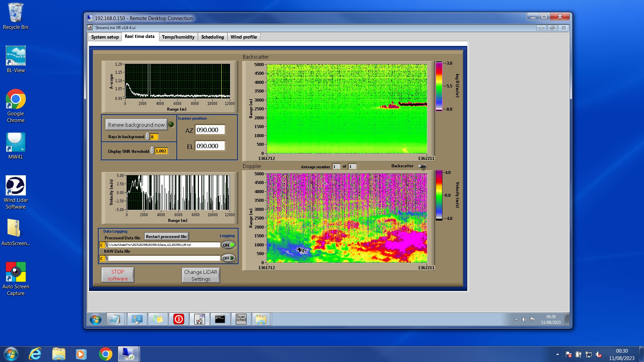Click Rays in background stepper arrows
The height and width of the screenshot is (362, 644).
(147, 137)
